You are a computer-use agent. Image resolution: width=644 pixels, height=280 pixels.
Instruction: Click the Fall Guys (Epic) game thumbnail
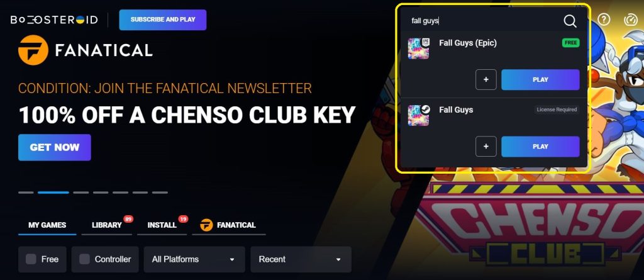[x=418, y=48]
